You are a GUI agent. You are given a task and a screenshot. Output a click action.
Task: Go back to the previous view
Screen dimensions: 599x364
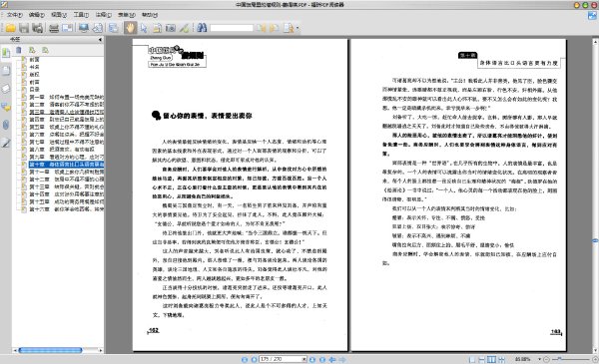pos(332,359)
